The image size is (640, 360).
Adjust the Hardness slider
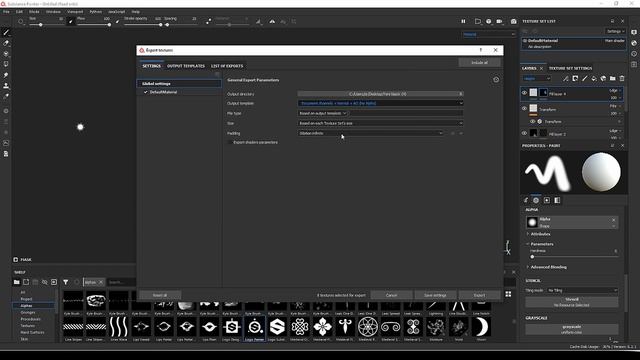[x=573, y=257]
